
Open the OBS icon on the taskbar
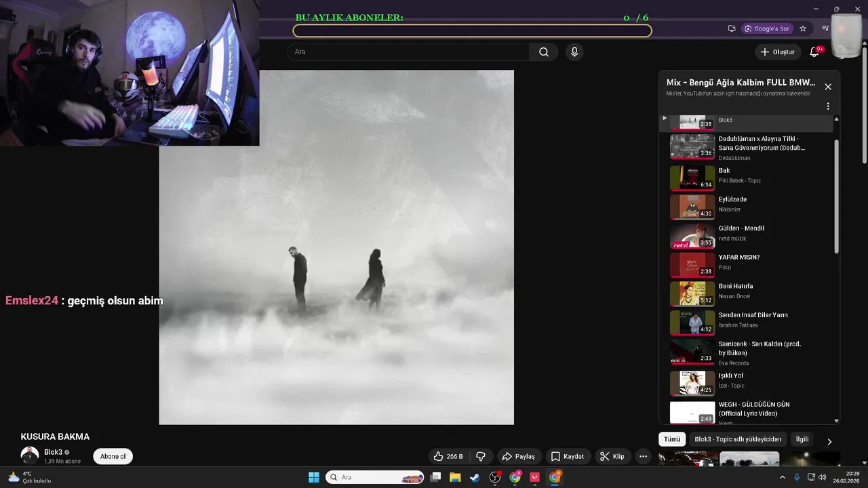click(x=495, y=477)
